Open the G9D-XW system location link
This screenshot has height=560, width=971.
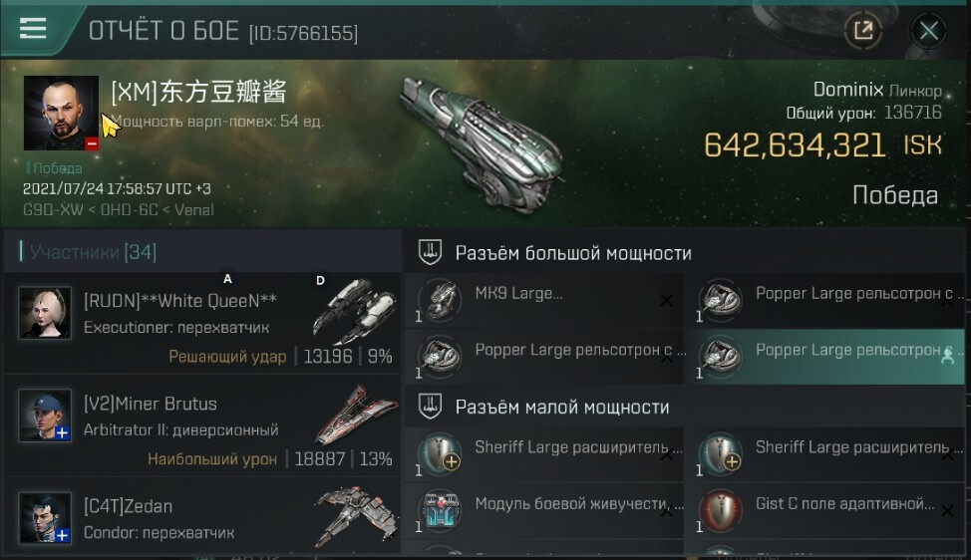[x=53, y=210]
